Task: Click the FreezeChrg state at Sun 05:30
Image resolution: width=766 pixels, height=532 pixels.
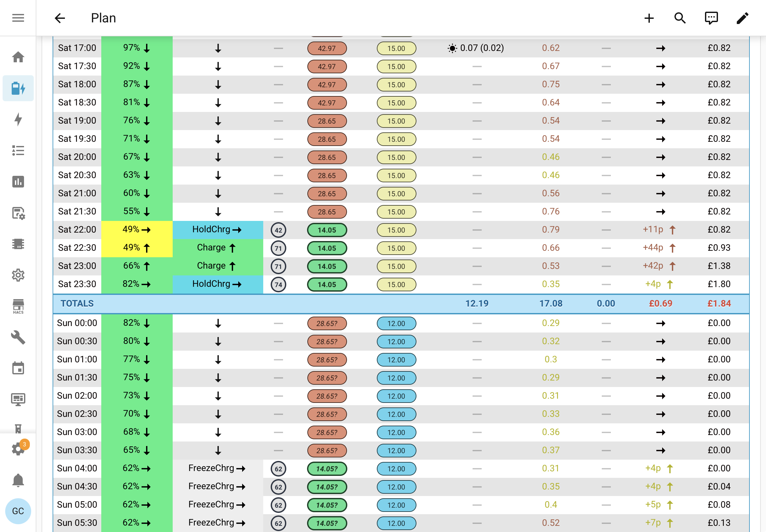Action: click(218, 523)
